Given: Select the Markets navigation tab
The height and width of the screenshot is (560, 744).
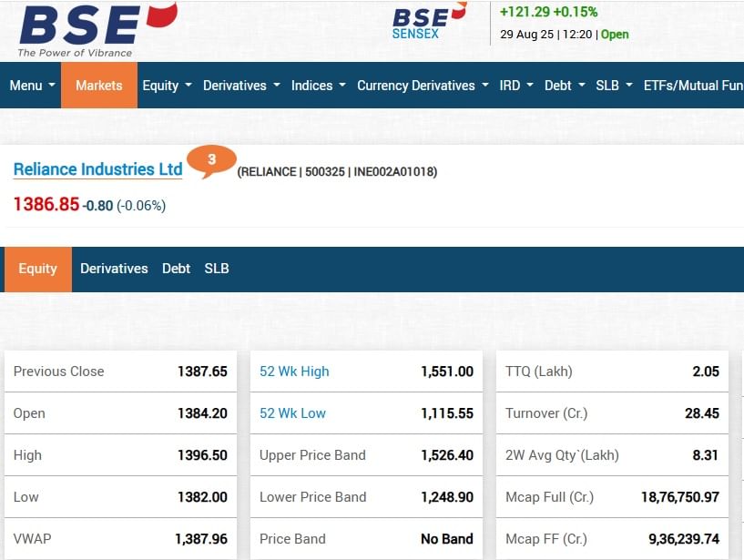Looking at the screenshot, I should 99,86.
